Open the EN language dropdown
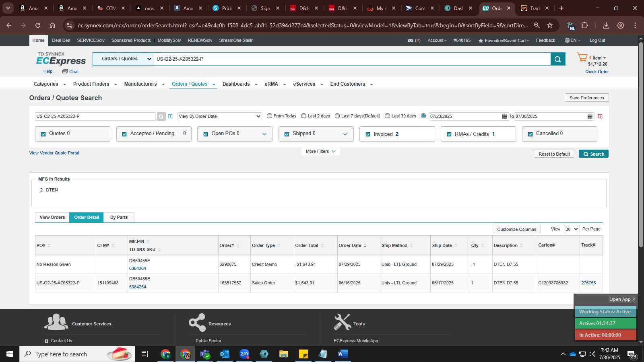This screenshot has width=644, height=362. (572, 40)
